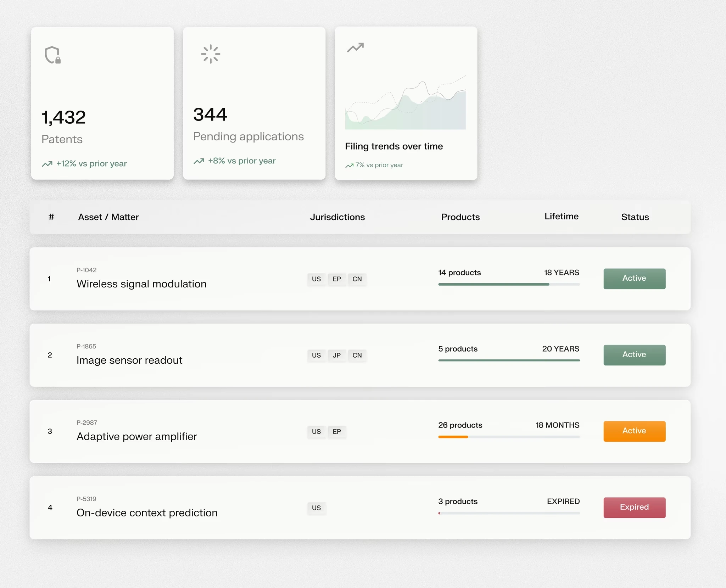
Task: Select the 344 pending applications value
Action: coord(210,114)
